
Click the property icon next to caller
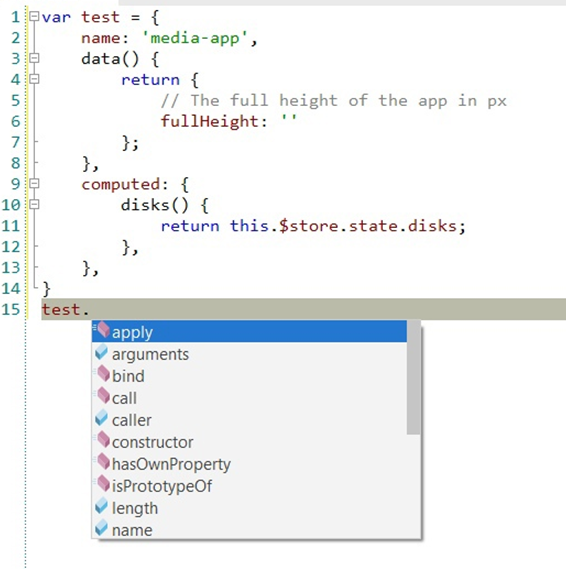click(x=102, y=418)
